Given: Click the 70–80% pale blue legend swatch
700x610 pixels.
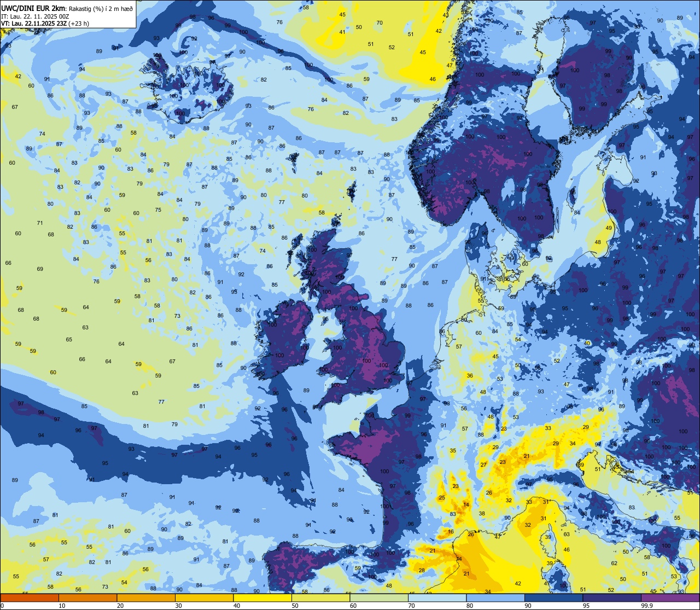Looking at the screenshot, I should click(x=437, y=597).
